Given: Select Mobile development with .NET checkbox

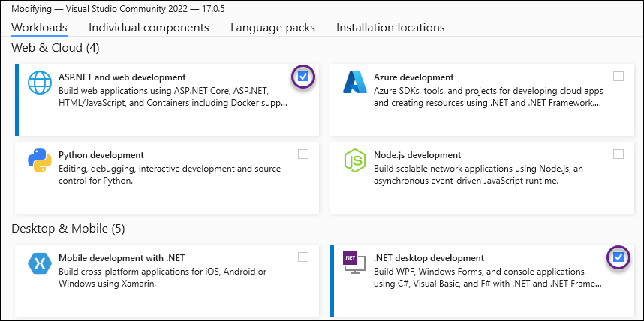Looking at the screenshot, I should point(303,257).
